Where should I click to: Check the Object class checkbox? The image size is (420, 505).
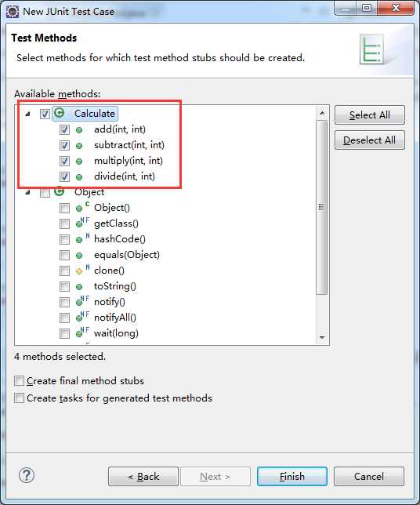45,193
